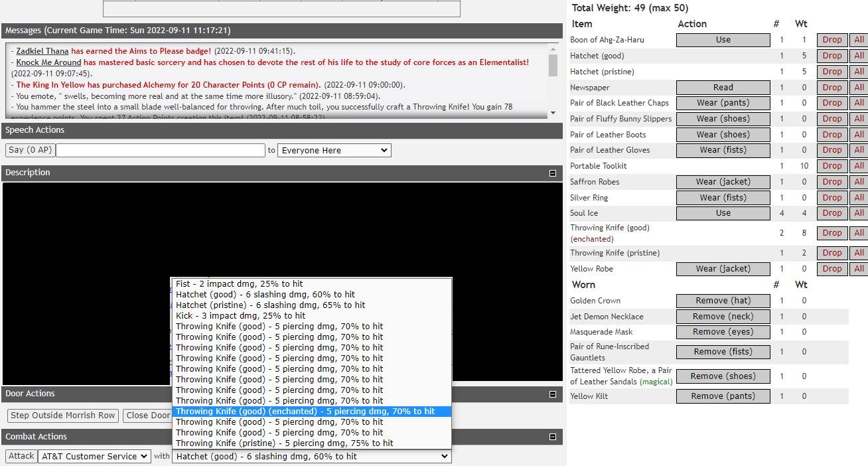Image resolution: width=868 pixels, height=466 pixels.
Task: Drop All Portable Toolkit
Action: (859, 166)
